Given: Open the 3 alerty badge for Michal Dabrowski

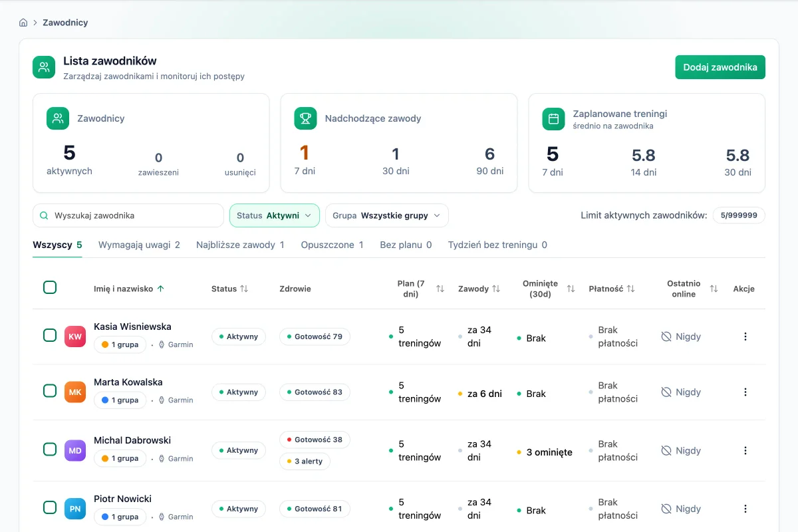Looking at the screenshot, I should coord(305,461).
